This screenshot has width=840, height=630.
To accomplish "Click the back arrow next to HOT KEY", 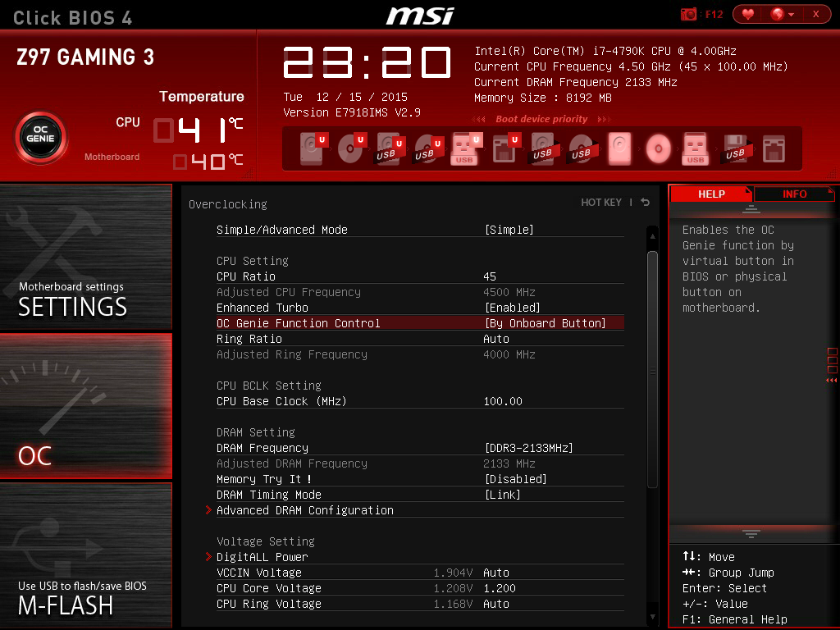I will point(646,202).
